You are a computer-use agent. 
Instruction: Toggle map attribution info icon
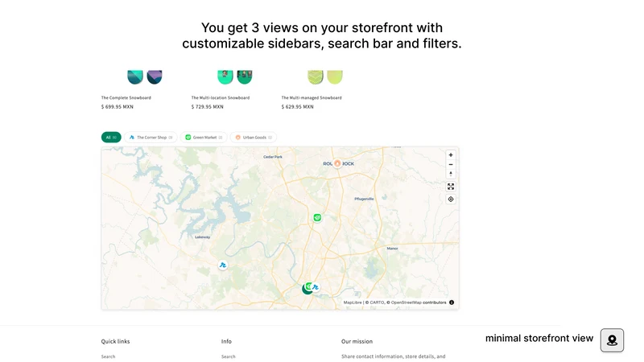pos(452,302)
